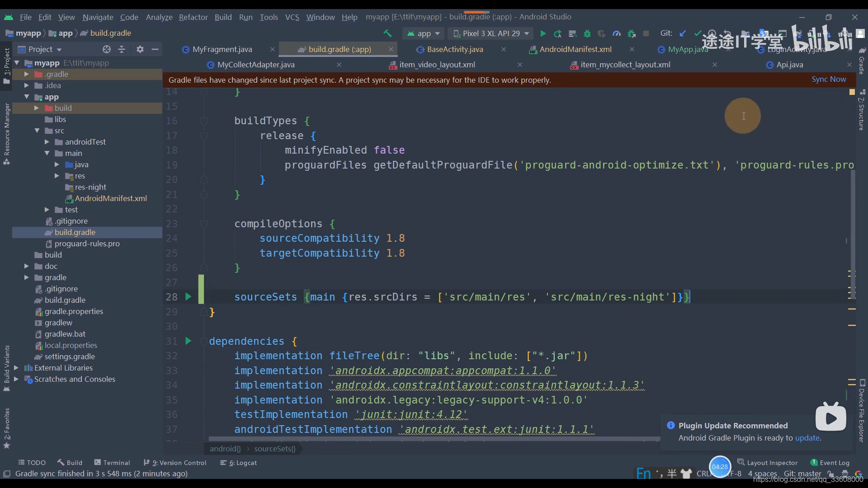Screen dimensions: 868x488
Task: Click the Make Project hammer icon
Action: 387,33
